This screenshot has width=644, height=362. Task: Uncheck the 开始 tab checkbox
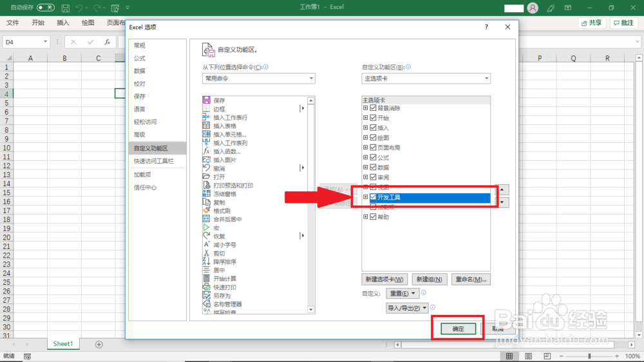click(x=373, y=117)
